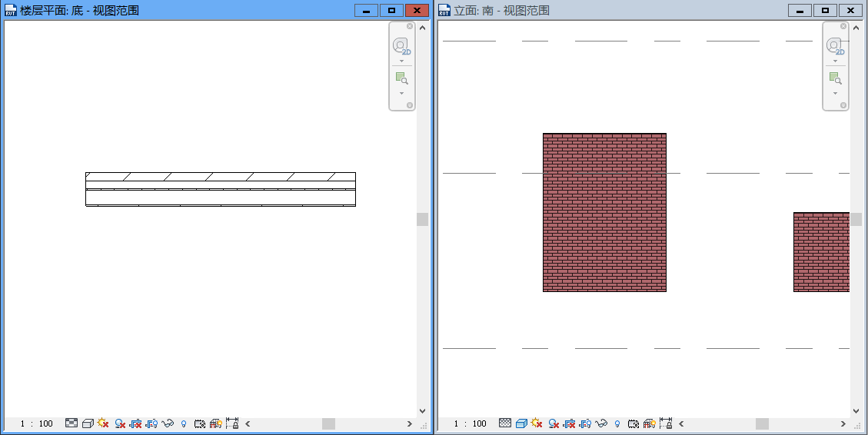Click horizontal scrollbar thumb in south elevation view

pyautogui.click(x=762, y=424)
